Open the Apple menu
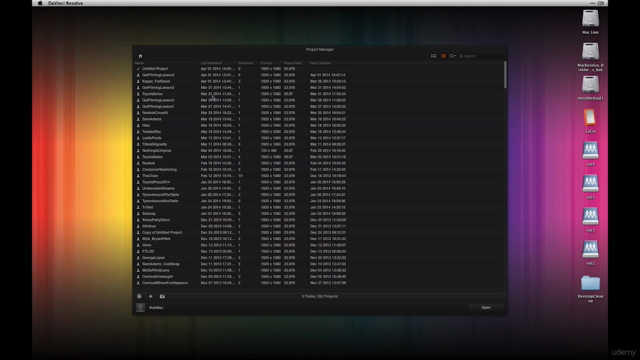The image size is (640, 360). tap(40, 3)
